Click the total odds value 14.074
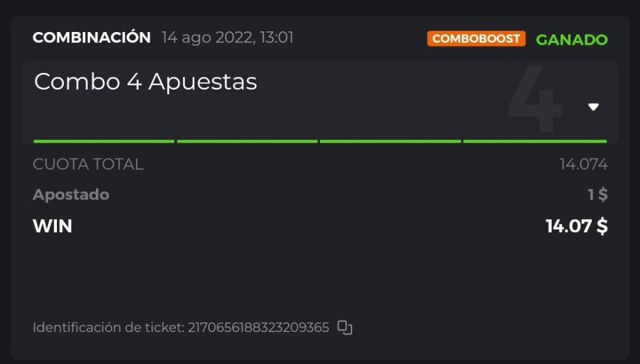This screenshot has width=640, height=364. (583, 164)
